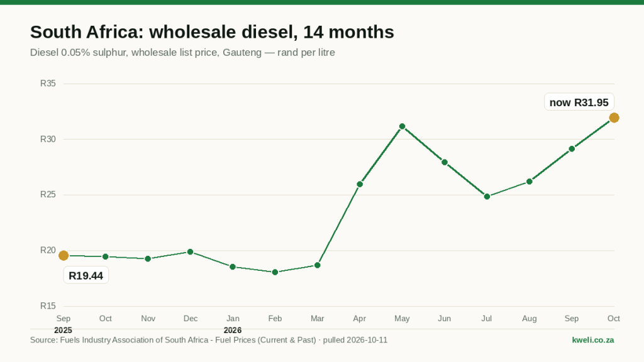644x362 pixels.
Task: Click the May data point at peak
Action: (402, 126)
